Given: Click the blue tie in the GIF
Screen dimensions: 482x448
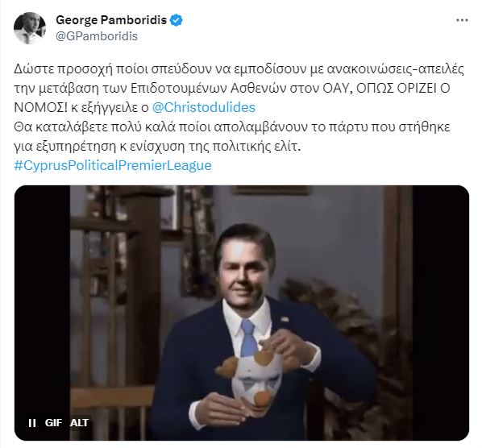Looking at the screenshot, I should tap(248, 338).
